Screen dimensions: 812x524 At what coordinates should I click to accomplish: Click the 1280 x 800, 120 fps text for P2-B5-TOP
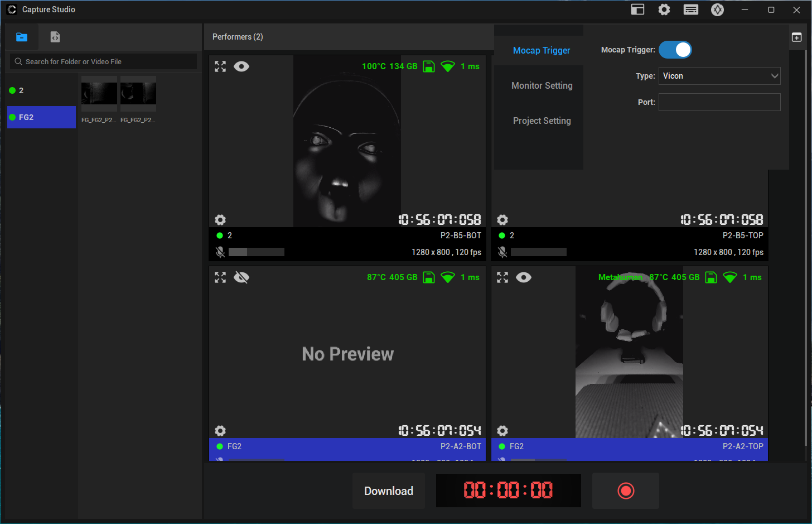click(x=728, y=252)
